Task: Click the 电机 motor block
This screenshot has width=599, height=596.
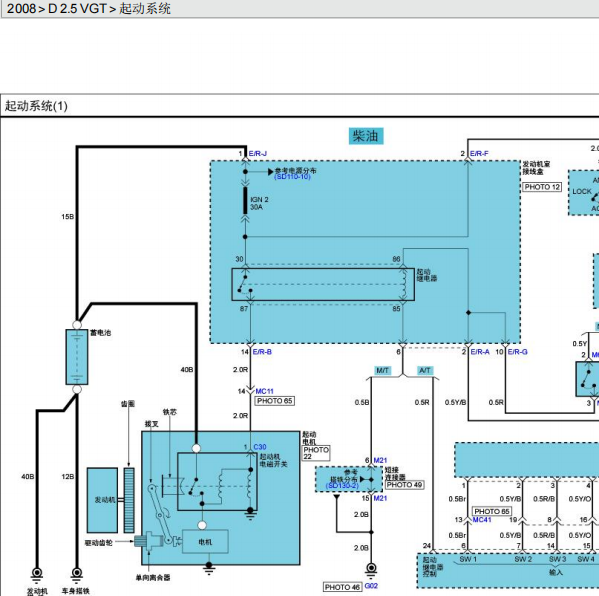Action: [x=205, y=542]
